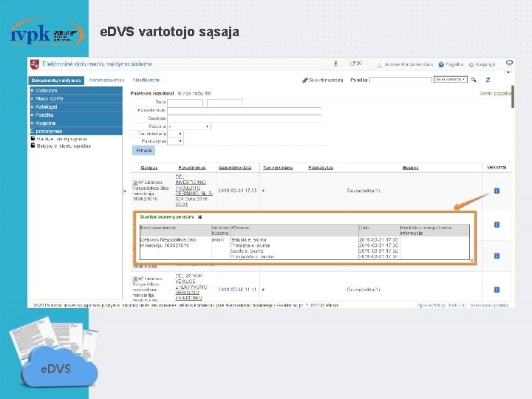The width and height of the screenshot is (532, 399).
Task: Sort by the Pavadinimas column header
Action: (x=192, y=168)
